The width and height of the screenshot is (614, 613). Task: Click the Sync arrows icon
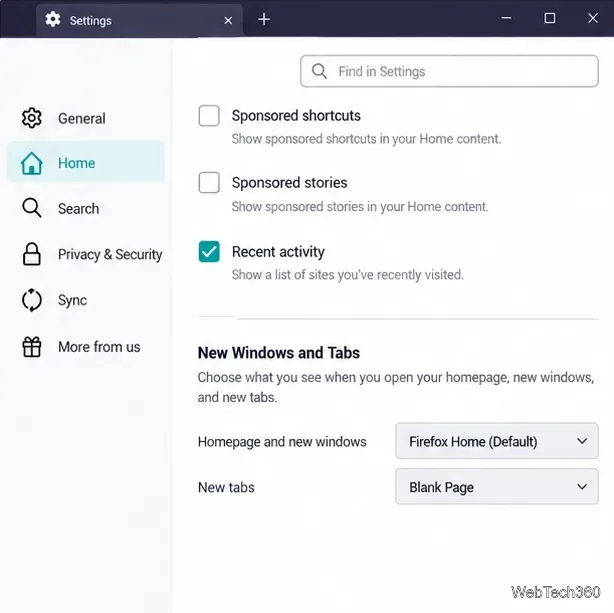[x=32, y=300]
